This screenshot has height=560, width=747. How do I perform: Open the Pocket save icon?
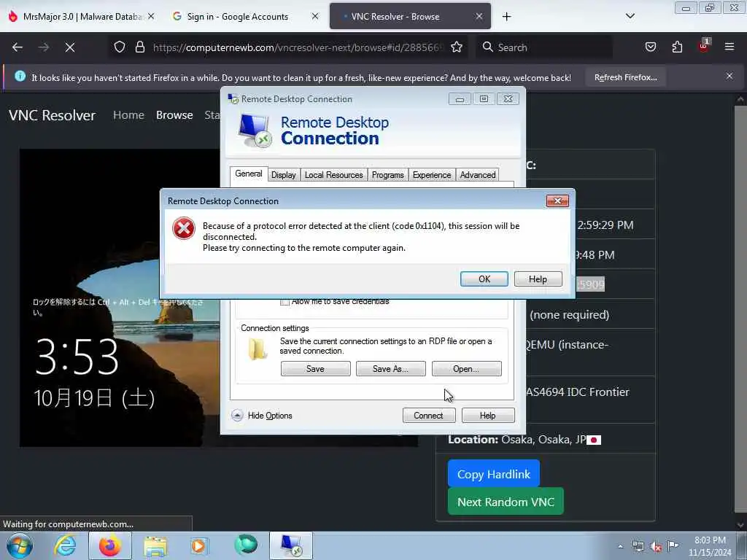pyautogui.click(x=650, y=47)
